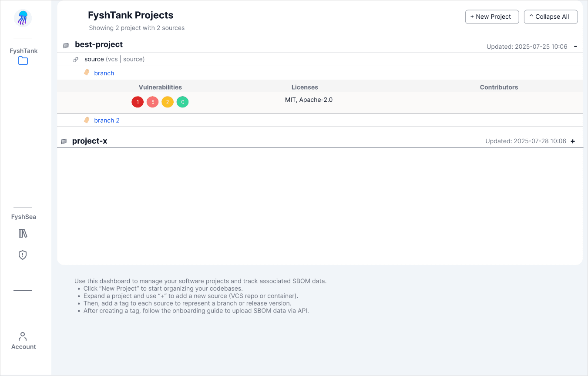Open the FyshSea library books icon
Viewport: 588px width, 376px height.
point(23,234)
